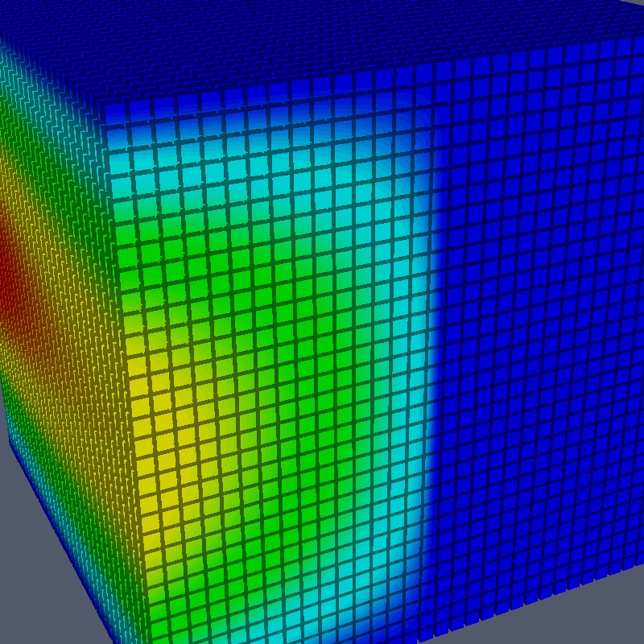Select the top-left corner cell of front face

(113, 111)
